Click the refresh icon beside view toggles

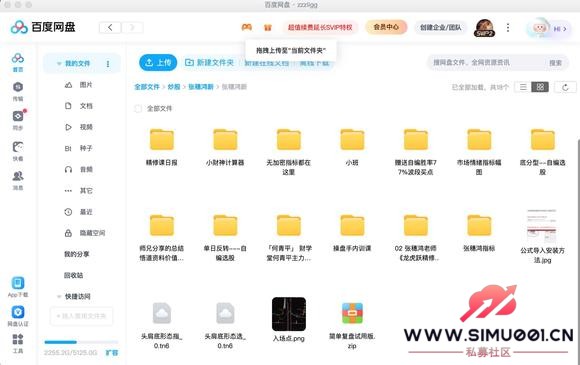565,87
